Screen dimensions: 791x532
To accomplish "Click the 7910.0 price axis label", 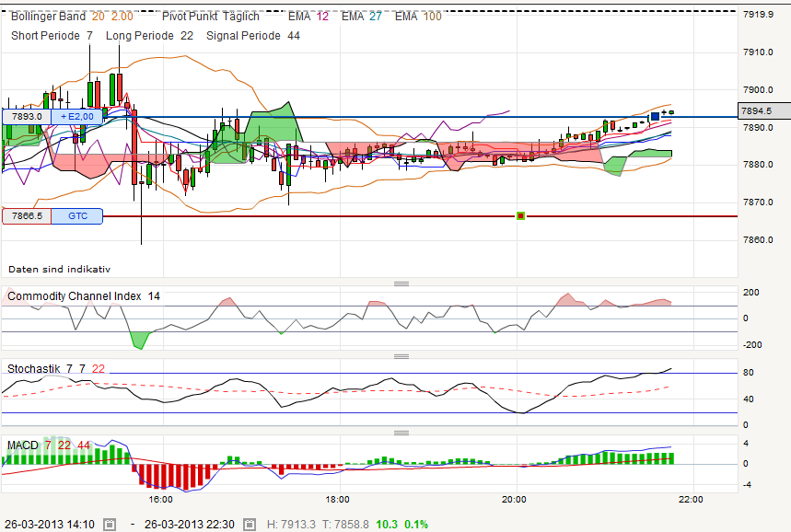I will click(758, 52).
